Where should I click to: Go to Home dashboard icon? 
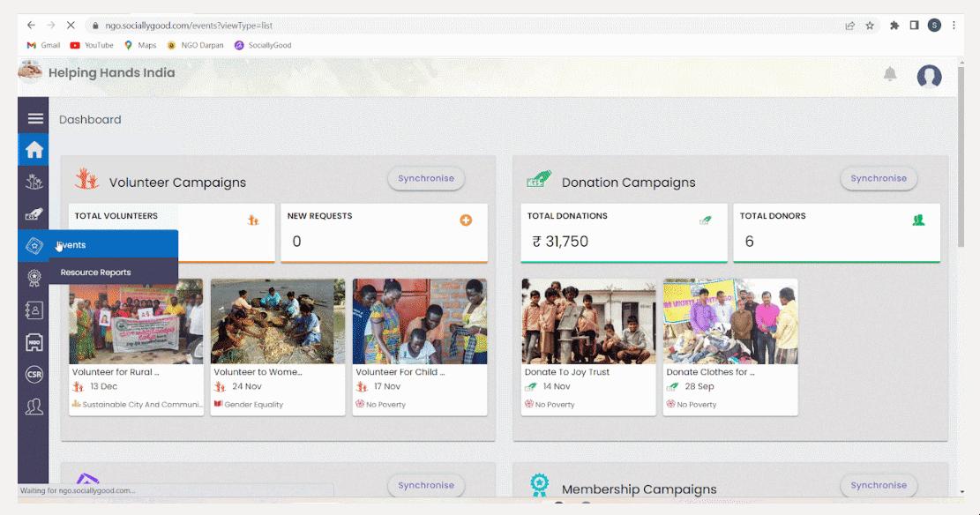click(34, 150)
